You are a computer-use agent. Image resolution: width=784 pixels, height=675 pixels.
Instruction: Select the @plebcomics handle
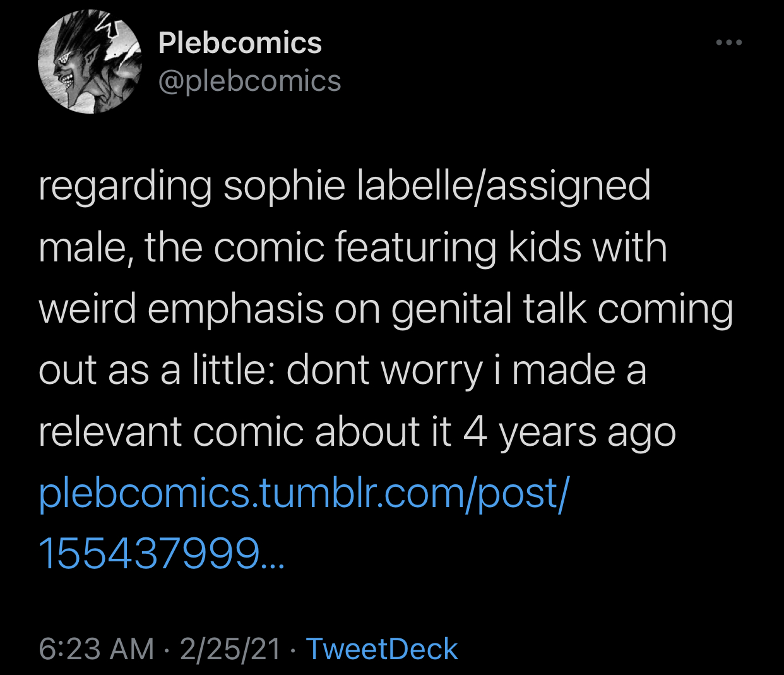click(249, 81)
